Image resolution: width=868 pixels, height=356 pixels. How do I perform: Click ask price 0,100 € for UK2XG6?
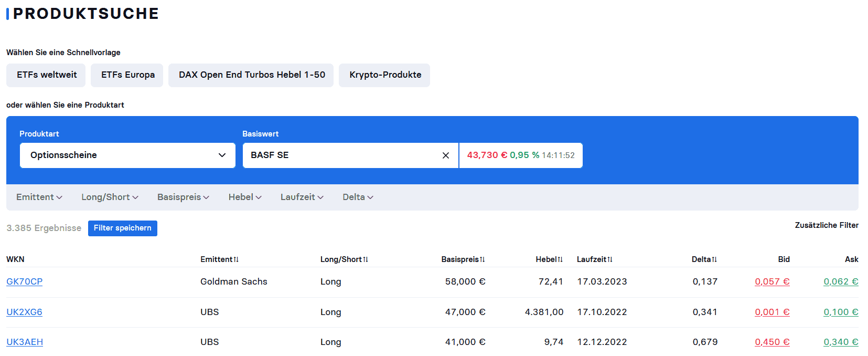click(841, 312)
